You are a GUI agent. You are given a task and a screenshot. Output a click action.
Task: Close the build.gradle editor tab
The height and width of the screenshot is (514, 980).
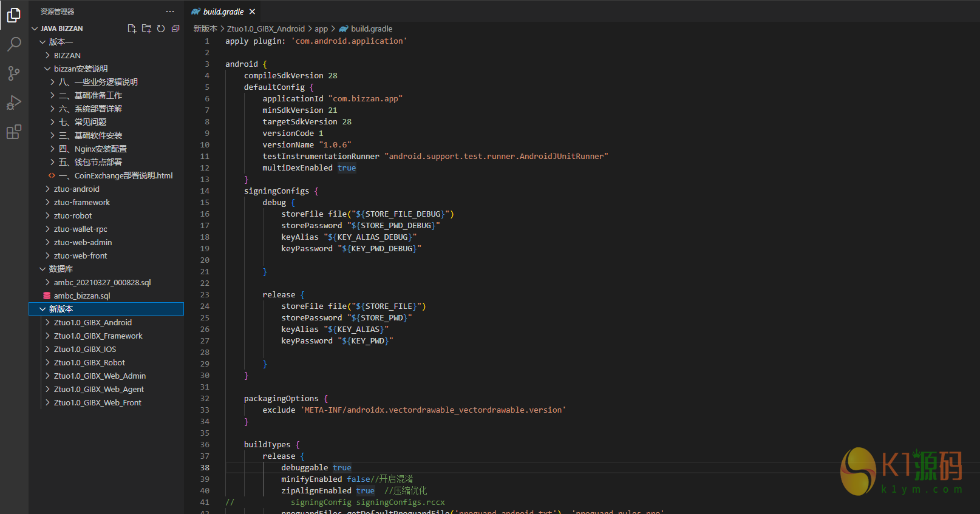[252, 12]
